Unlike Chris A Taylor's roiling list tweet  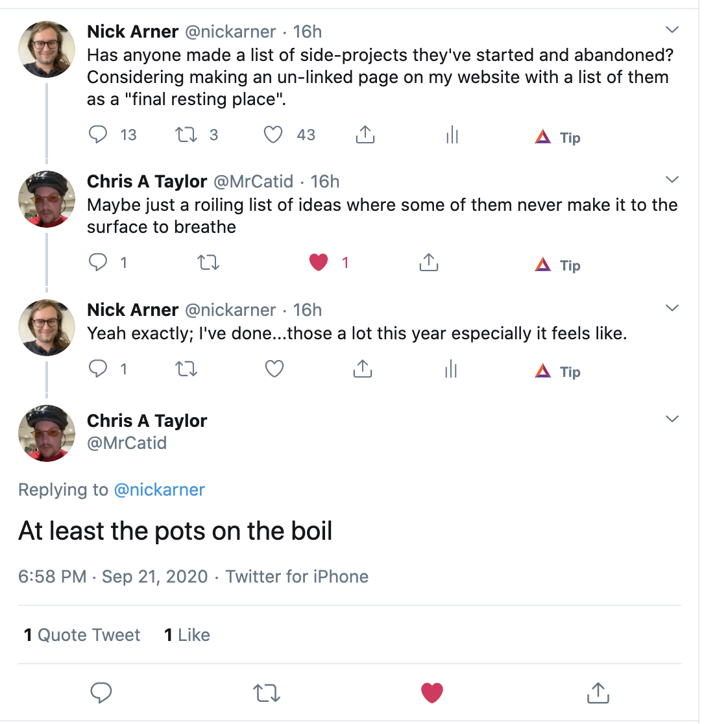[x=319, y=262]
